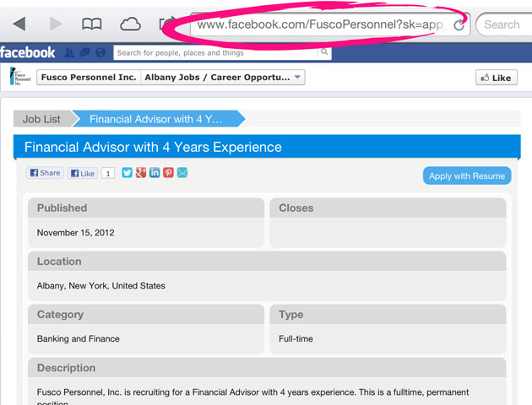The image size is (532, 405).
Task: Select the 'Albany, New York, United States' location text
Action: [101, 286]
